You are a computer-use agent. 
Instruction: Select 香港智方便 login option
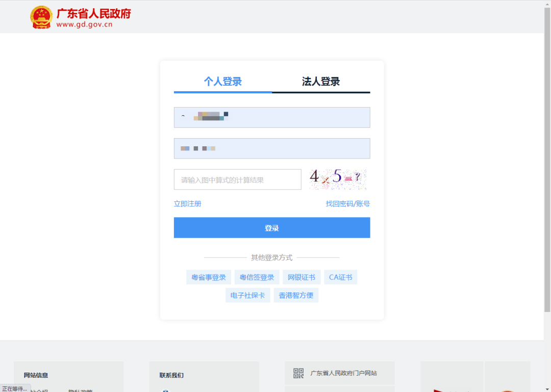[x=295, y=295]
